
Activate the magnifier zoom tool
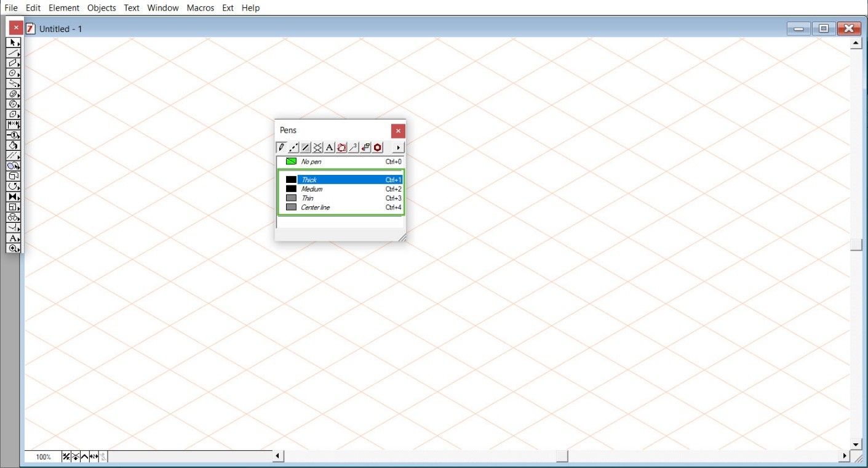tap(14, 248)
